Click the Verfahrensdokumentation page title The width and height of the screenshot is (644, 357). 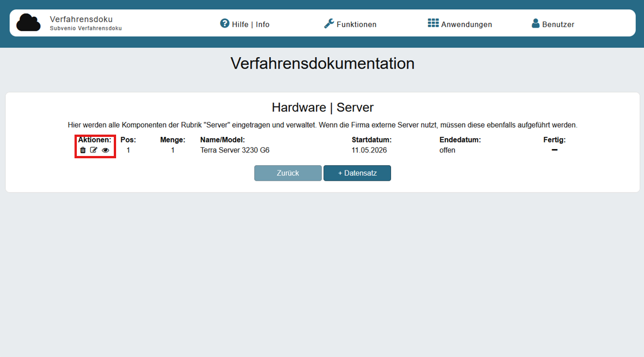pos(322,64)
